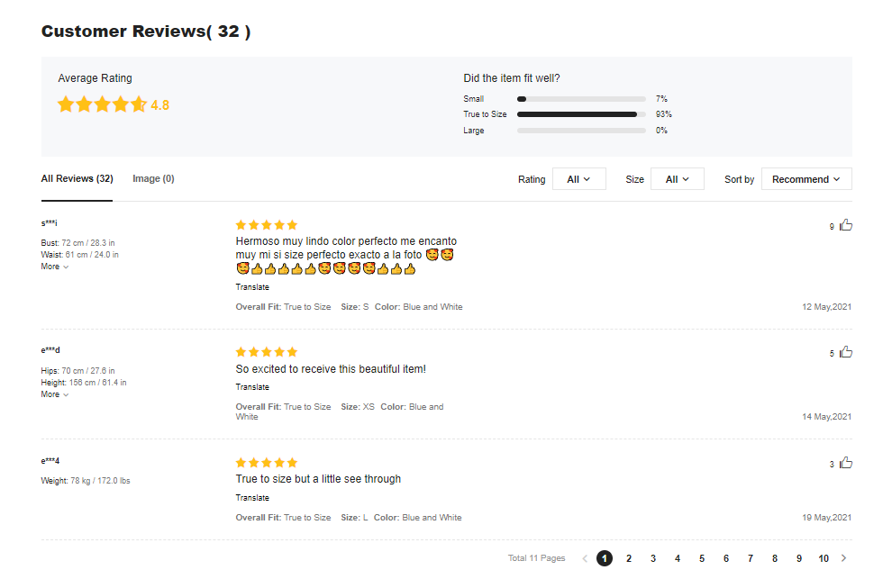Screen dimensions: 892x588
Task: Click thumbs-up on e***d's review
Action: pyautogui.click(x=845, y=352)
